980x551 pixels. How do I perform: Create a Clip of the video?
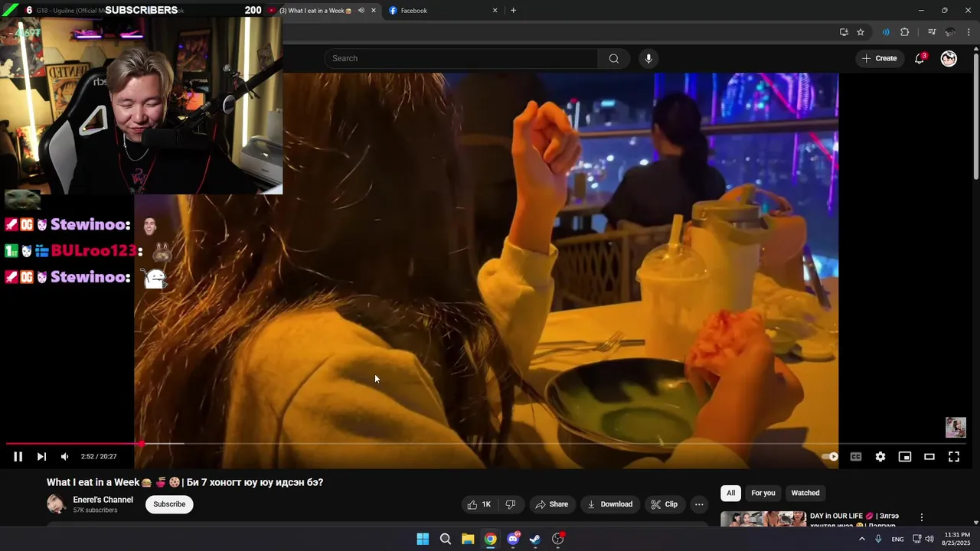point(664,504)
